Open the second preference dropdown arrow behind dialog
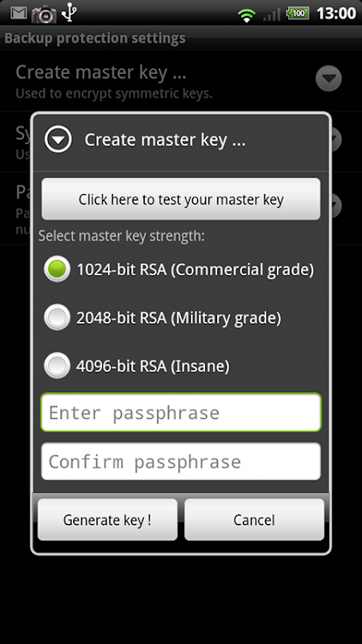This screenshot has width=362, height=644. tap(336, 139)
